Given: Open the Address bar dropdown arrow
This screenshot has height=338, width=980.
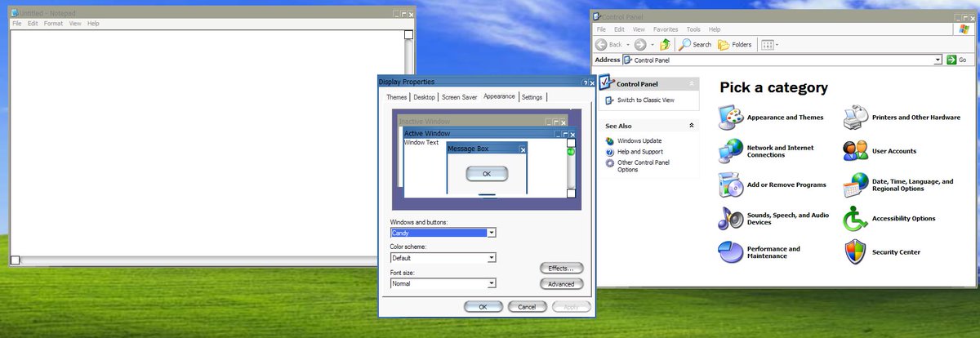Looking at the screenshot, I should (938, 60).
